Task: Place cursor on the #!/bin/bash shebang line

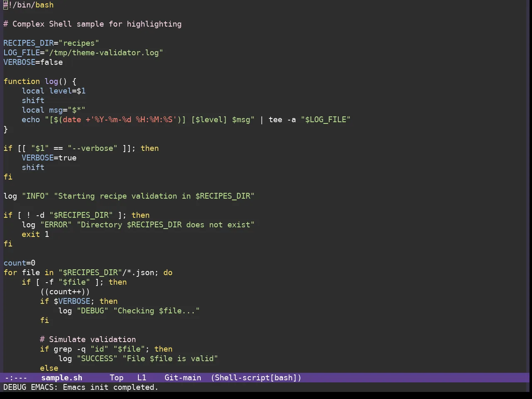Action: click(x=29, y=5)
